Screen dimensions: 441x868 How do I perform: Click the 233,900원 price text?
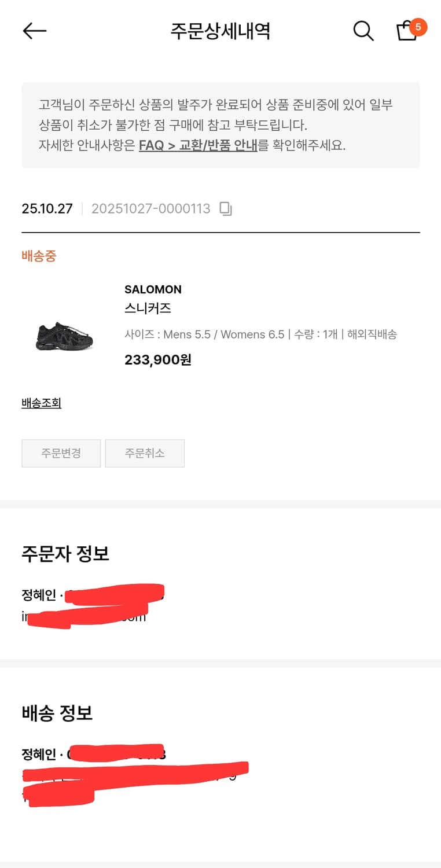pos(157,360)
